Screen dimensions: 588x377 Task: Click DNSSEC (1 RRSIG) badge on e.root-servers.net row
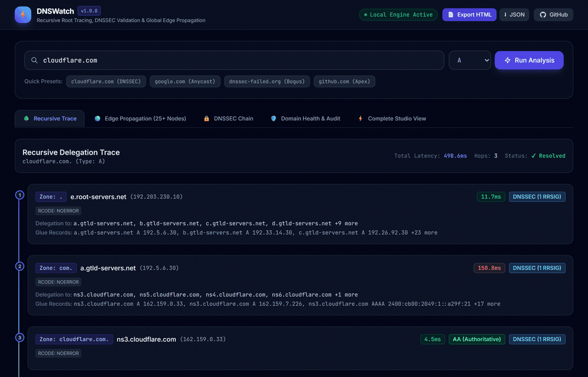point(537,196)
